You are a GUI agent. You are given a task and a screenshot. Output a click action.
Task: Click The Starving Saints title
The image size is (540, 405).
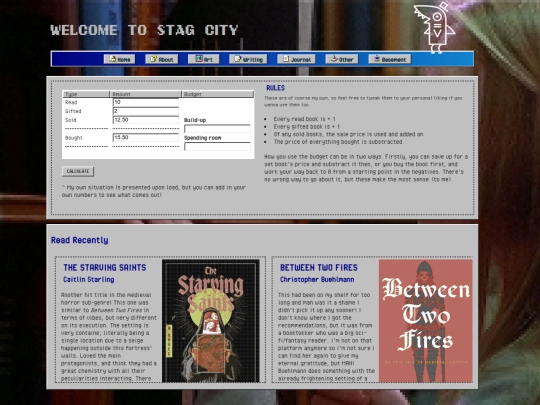pyautogui.click(x=105, y=268)
